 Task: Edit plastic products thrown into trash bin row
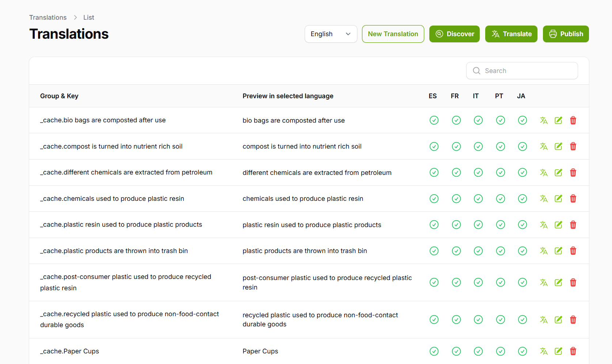[558, 251]
